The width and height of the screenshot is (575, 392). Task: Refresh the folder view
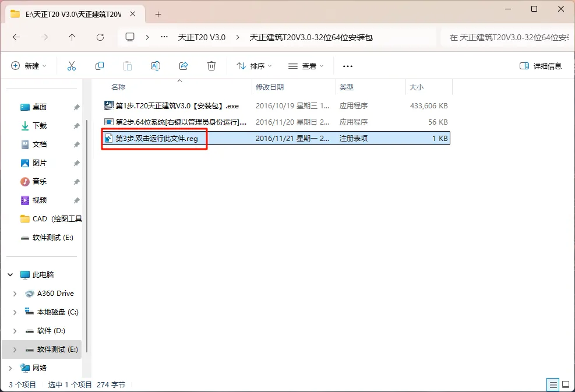coord(100,37)
